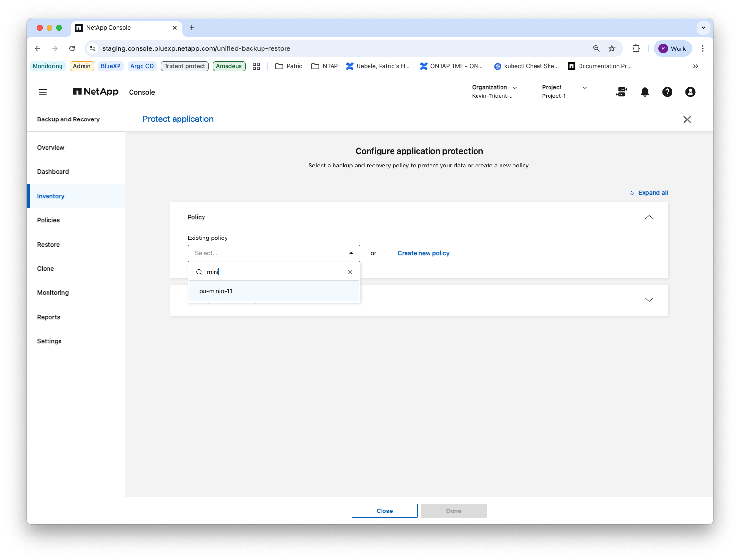
Task: Go back in browser history
Action: pos(37,48)
